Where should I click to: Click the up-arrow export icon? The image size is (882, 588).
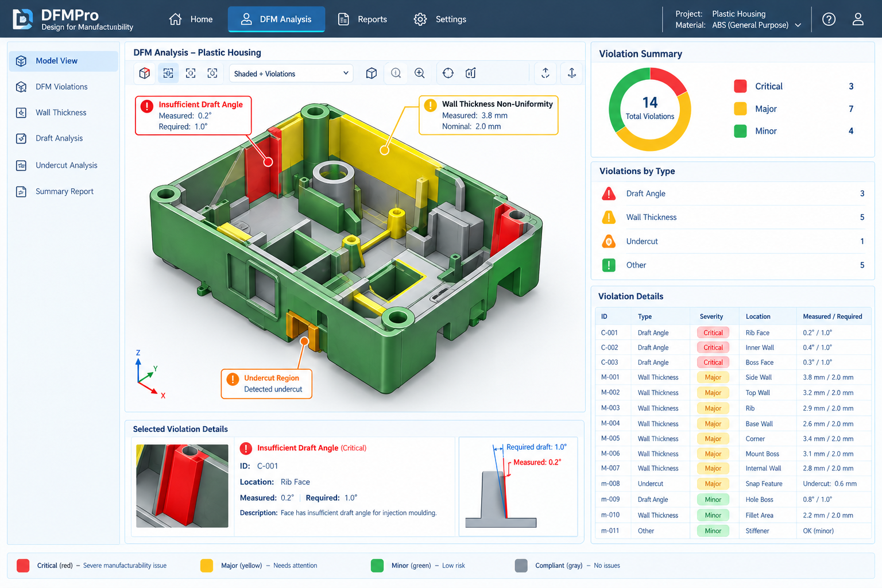tap(546, 73)
